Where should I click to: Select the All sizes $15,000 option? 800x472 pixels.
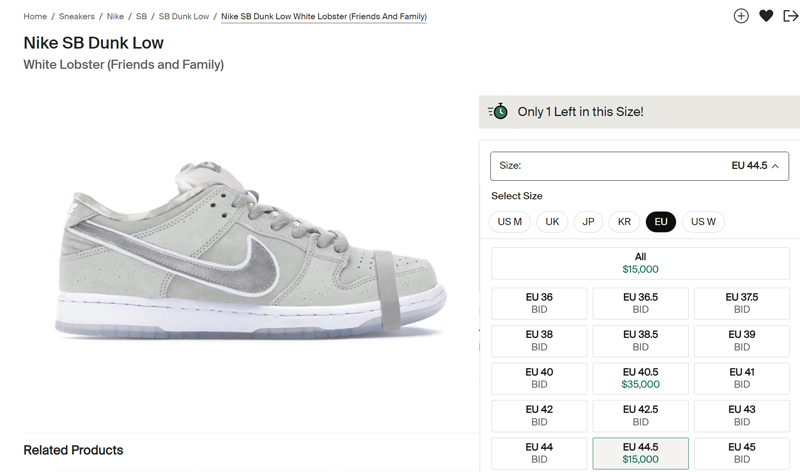640,263
